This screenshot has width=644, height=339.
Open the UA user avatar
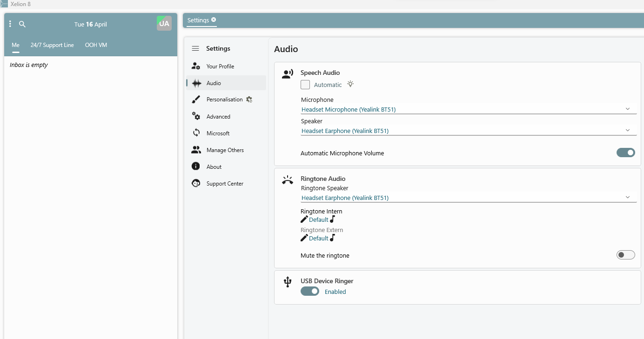(x=164, y=23)
